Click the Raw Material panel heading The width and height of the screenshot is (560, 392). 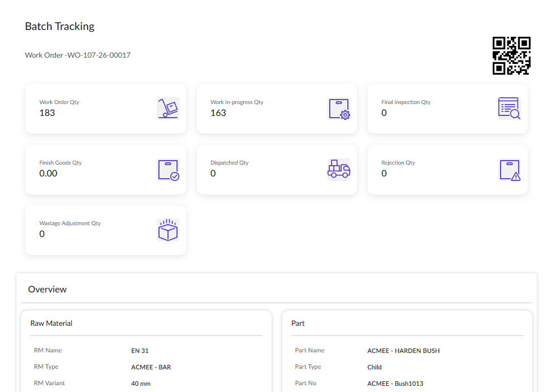tap(51, 323)
